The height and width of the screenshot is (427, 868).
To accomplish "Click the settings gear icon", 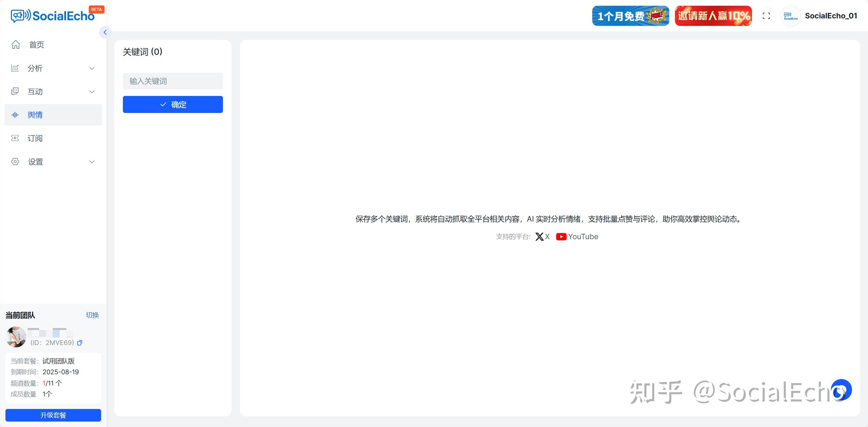I will click(x=15, y=162).
